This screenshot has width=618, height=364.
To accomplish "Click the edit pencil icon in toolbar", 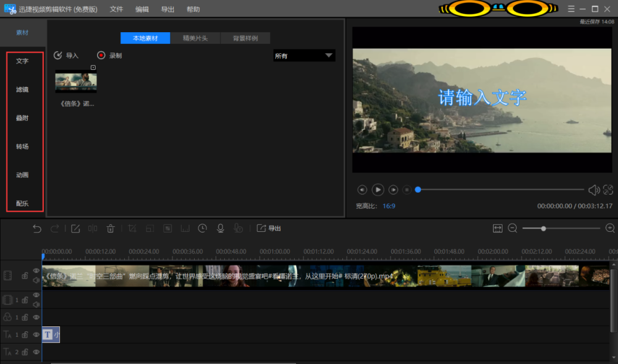I will (x=75, y=229).
